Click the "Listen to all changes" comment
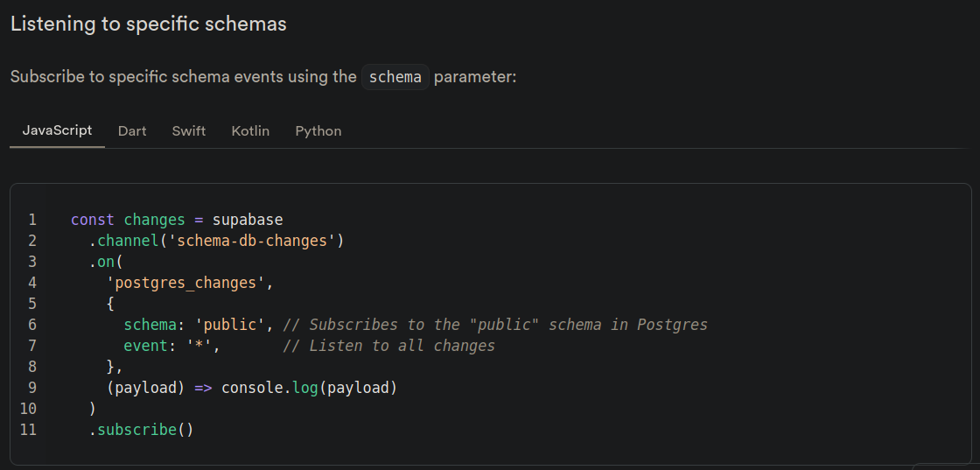The height and width of the screenshot is (470, 980). click(389, 346)
